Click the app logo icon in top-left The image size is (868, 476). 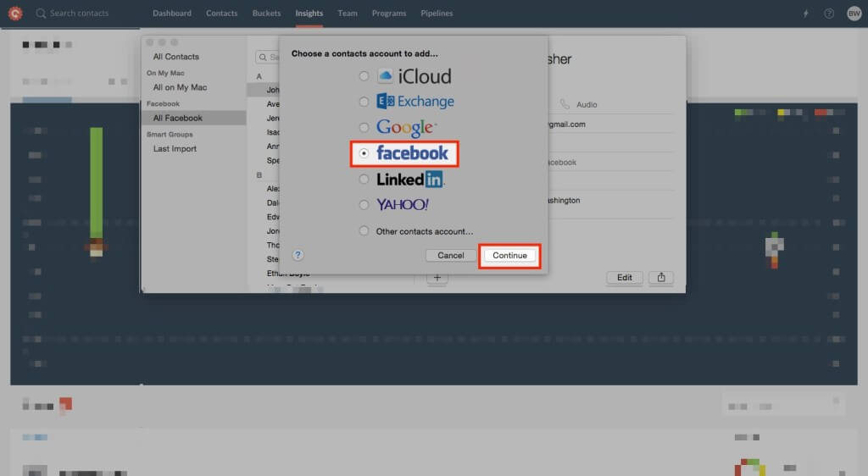[x=14, y=14]
